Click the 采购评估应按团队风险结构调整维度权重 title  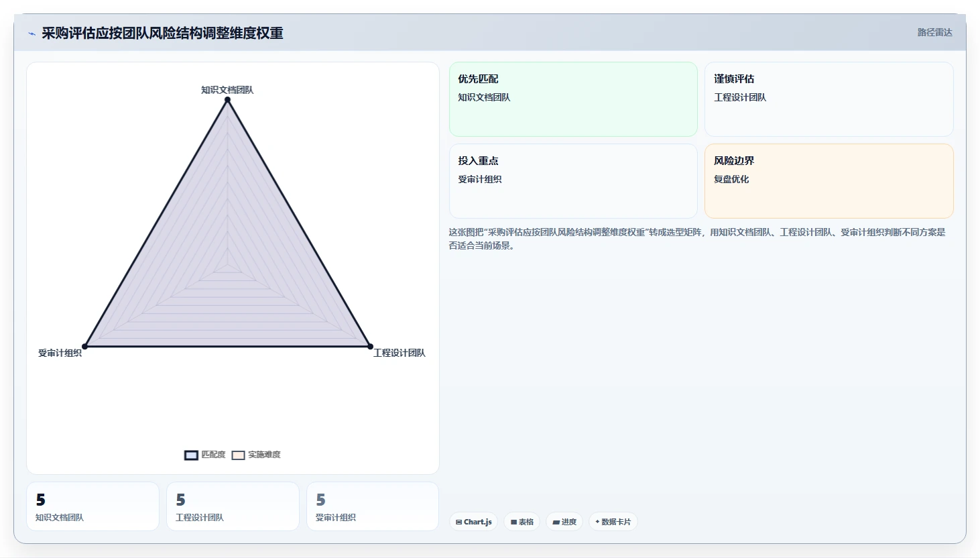pyautogui.click(x=162, y=33)
